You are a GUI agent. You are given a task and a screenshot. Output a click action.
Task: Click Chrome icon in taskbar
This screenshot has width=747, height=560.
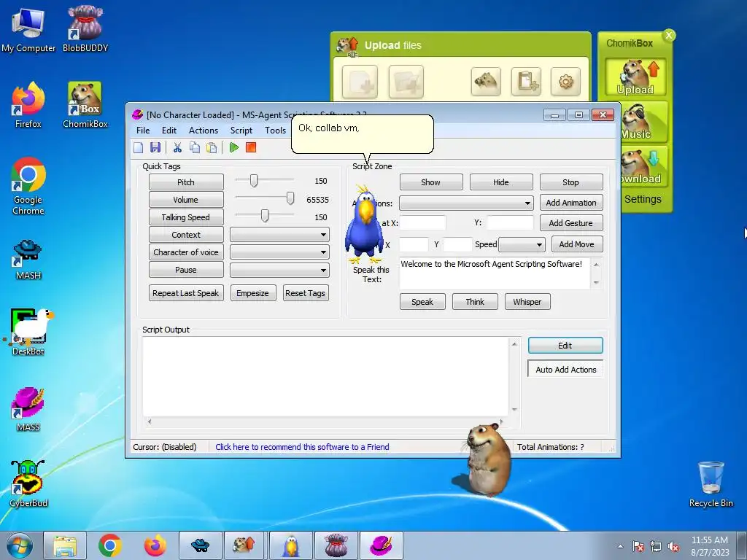point(110,545)
